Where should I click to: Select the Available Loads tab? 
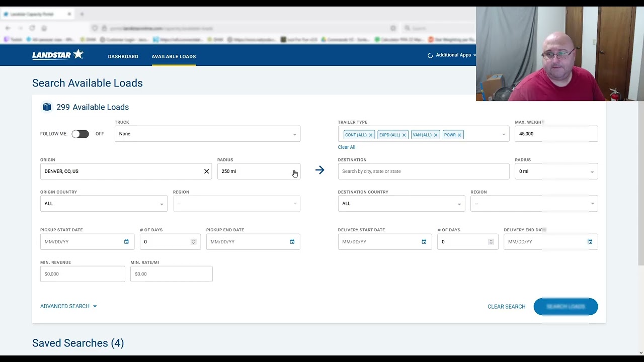174,56
